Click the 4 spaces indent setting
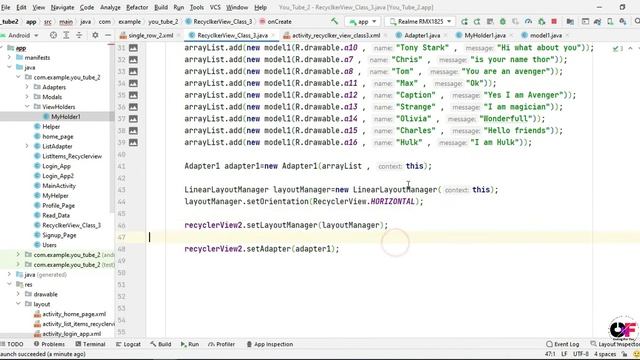 [x=605, y=354]
